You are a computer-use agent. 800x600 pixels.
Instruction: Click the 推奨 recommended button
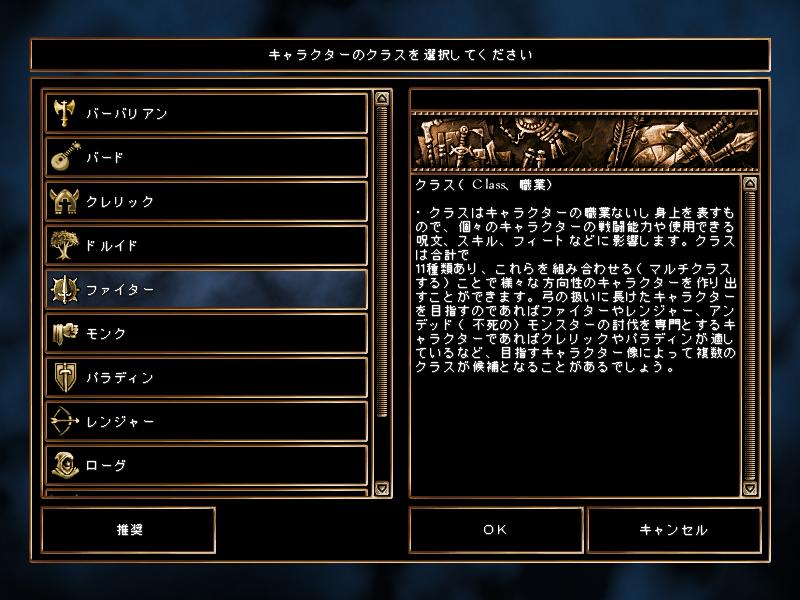pyautogui.click(x=129, y=530)
